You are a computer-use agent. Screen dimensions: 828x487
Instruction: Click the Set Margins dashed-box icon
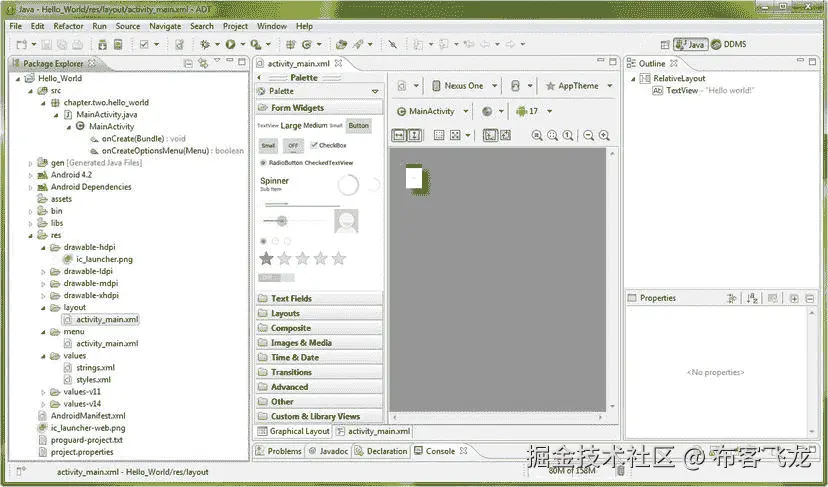pyautogui.click(x=439, y=135)
